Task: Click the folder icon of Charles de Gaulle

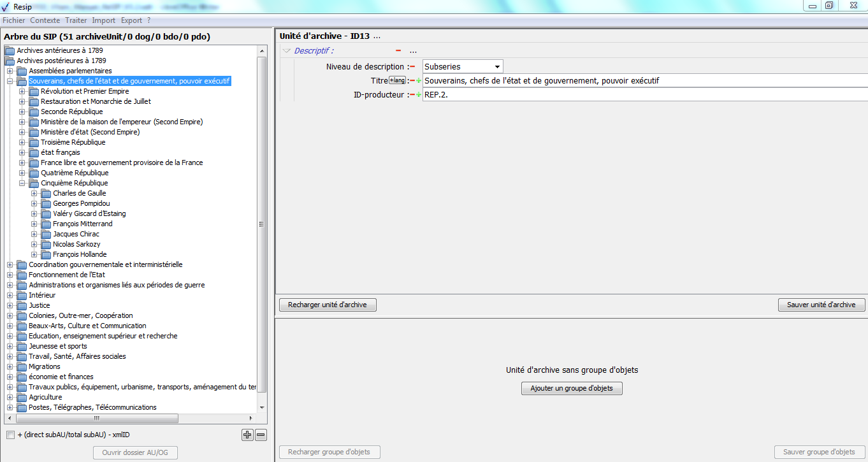Action: [46, 194]
